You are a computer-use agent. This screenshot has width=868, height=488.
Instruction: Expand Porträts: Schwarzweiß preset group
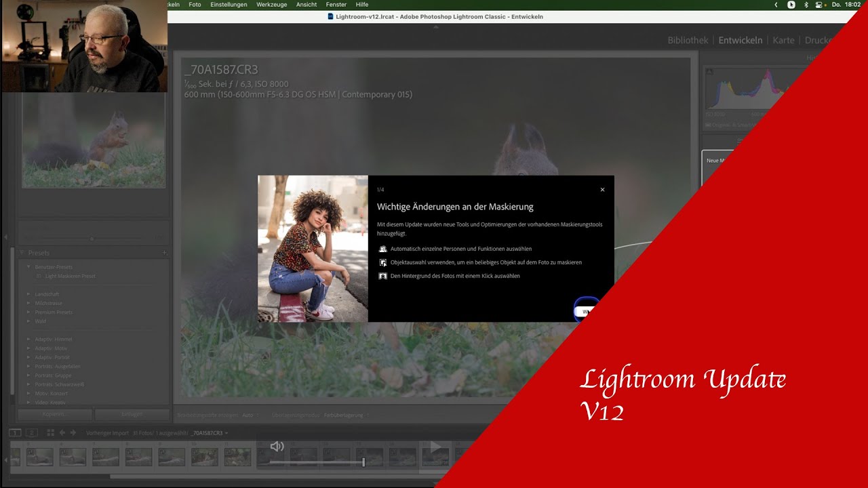coord(28,384)
